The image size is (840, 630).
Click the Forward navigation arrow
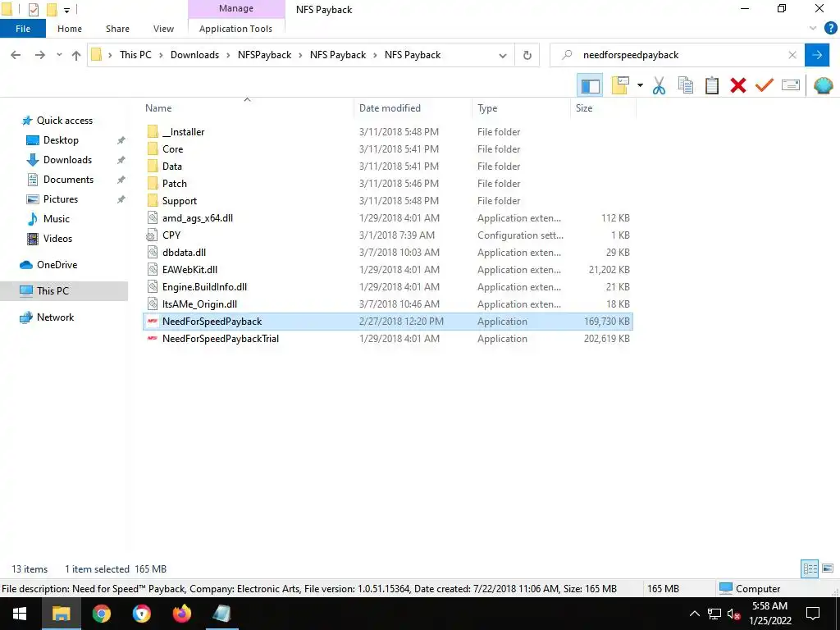pyautogui.click(x=39, y=55)
